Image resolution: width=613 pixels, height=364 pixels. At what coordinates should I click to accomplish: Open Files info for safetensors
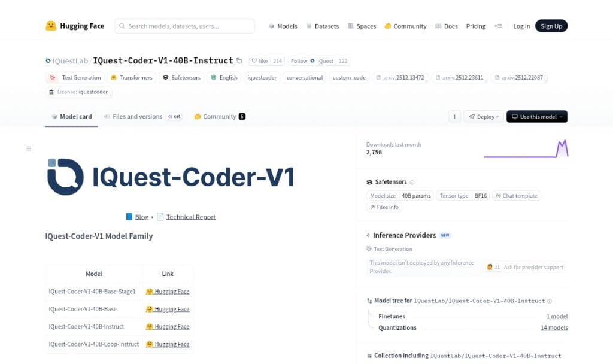[x=384, y=207]
